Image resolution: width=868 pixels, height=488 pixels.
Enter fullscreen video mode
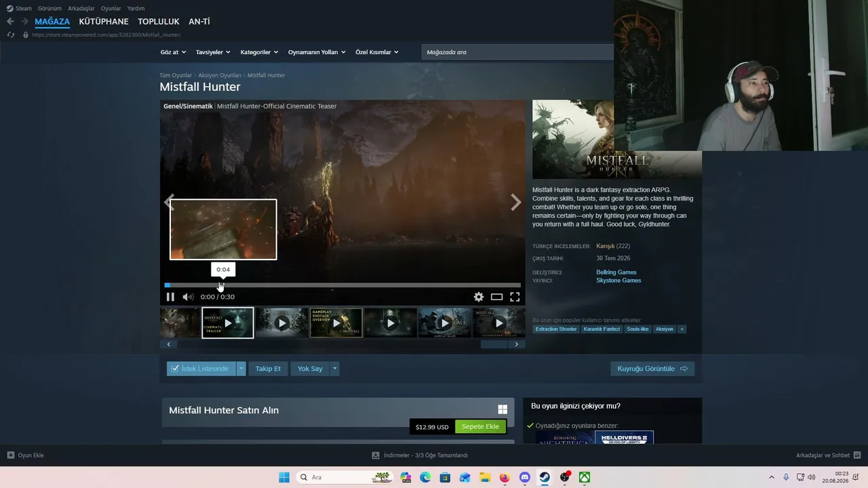515,297
